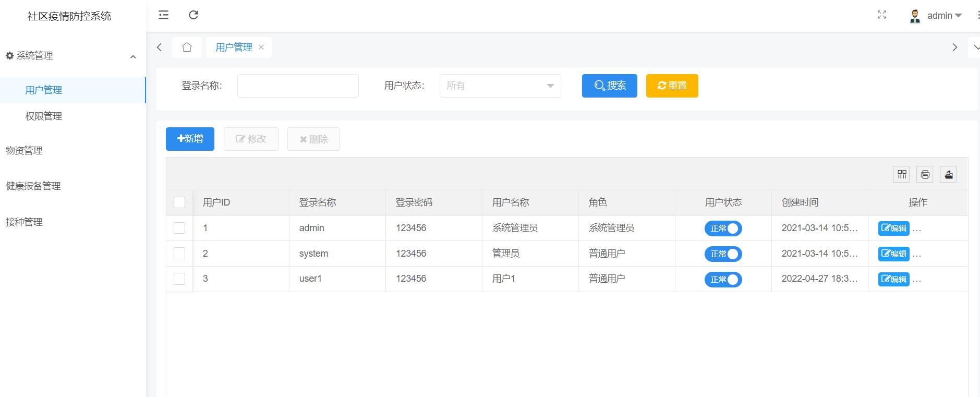The width and height of the screenshot is (980, 397).
Task: Check the box for user user1
Action: [x=179, y=279]
